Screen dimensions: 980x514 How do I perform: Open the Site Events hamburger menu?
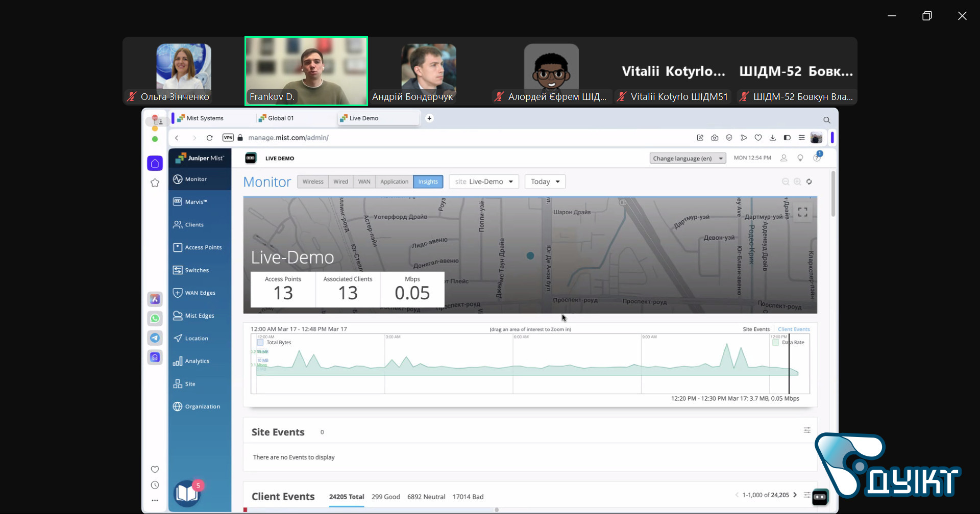pyautogui.click(x=807, y=430)
